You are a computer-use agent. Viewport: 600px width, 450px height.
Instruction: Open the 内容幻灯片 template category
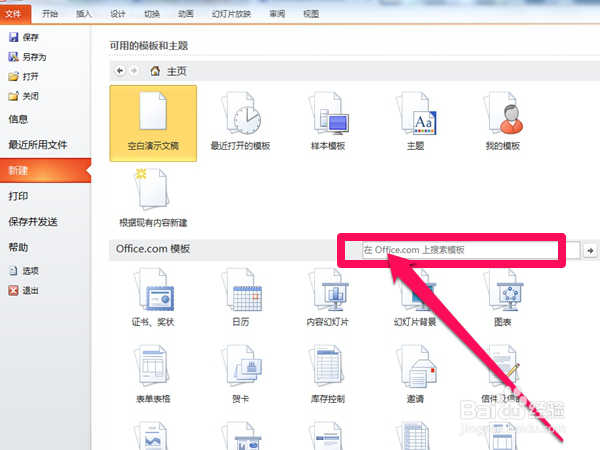coord(328,298)
